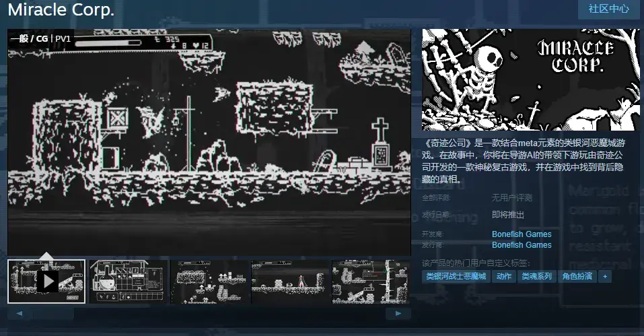Open the Bonefish Games publisher link
The width and height of the screenshot is (644, 336).
pyautogui.click(x=522, y=245)
